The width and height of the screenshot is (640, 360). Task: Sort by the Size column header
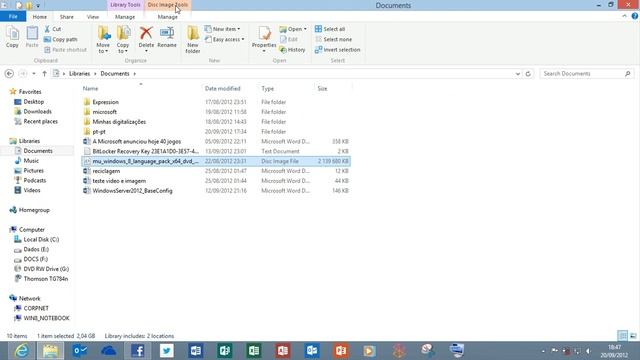click(x=322, y=89)
